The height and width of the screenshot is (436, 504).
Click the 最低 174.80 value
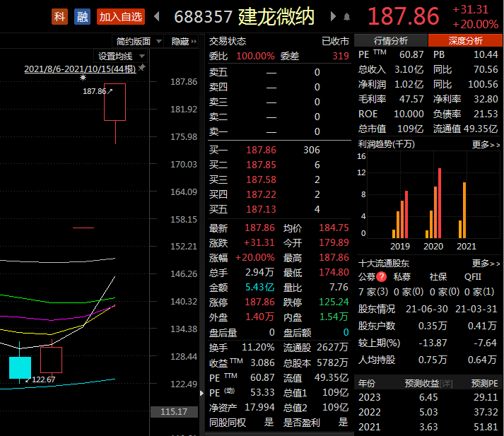334,273
